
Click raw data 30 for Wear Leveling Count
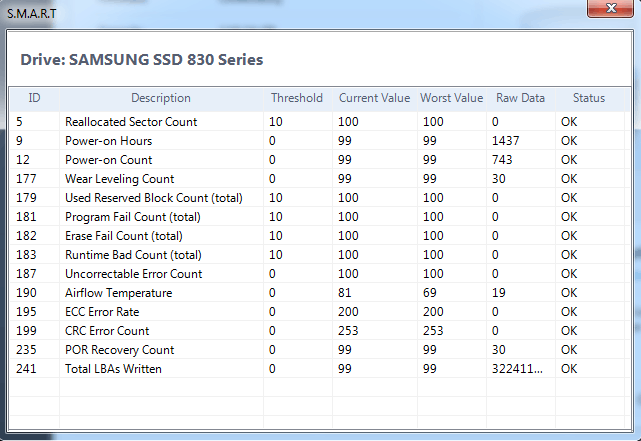[498, 179]
